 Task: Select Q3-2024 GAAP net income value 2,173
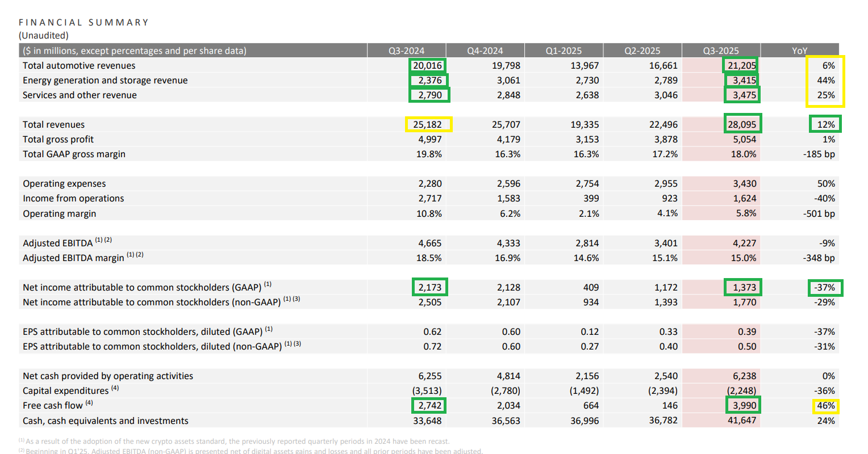click(x=429, y=287)
